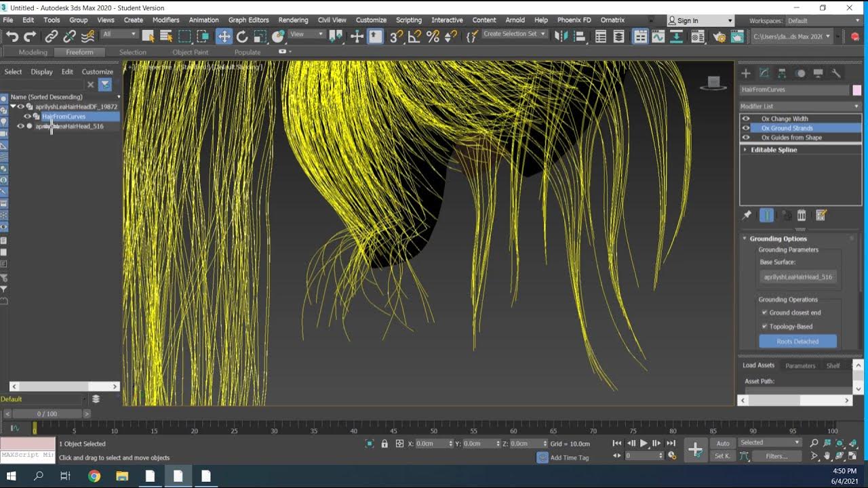The height and width of the screenshot is (488, 868).
Task: Undo the last action in toolbar
Action: (x=12, y=37)
